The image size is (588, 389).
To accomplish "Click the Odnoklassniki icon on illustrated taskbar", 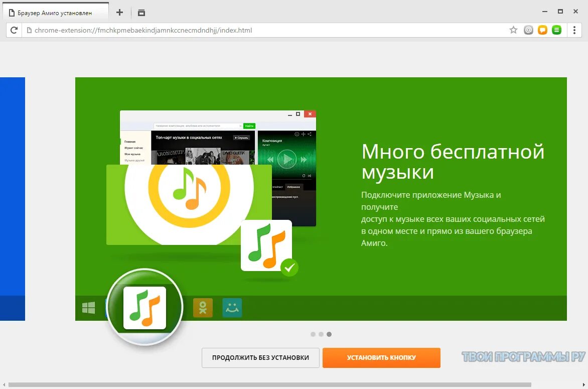I will tap(203, 308).
